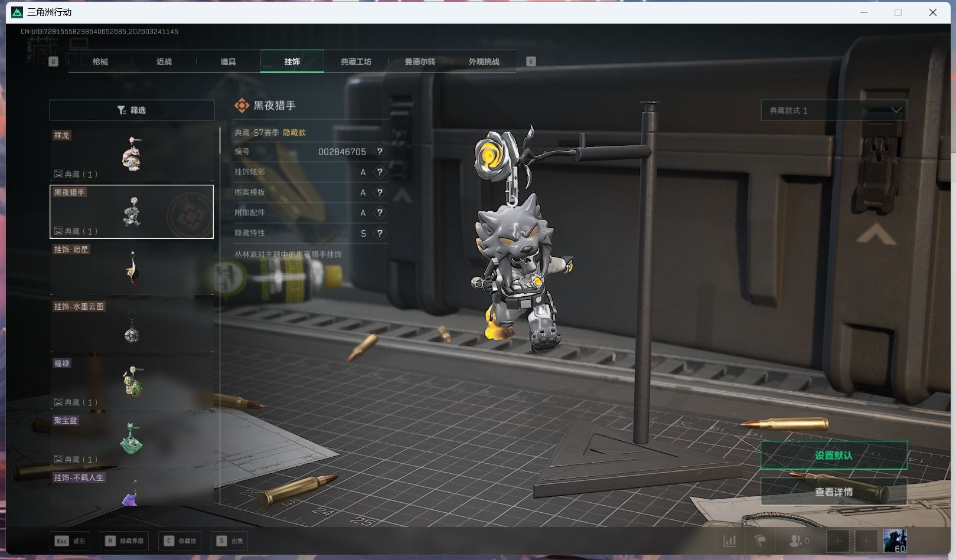Switch to the 枪械 tab
This screenshot has width=956, height=560.
click(x=100, y=61)
